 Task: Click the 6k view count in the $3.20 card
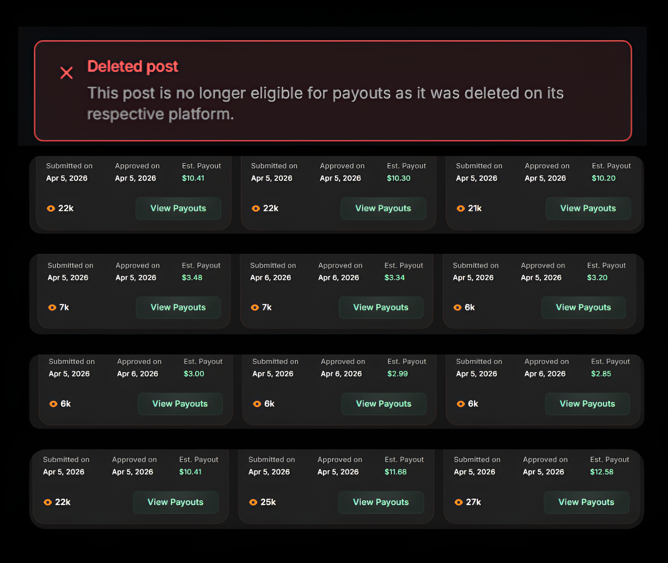[469, 307]
